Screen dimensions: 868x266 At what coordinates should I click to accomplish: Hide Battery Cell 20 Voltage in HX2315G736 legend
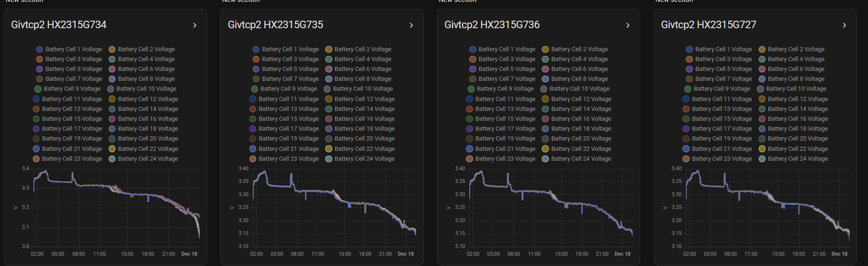click(x=577, y=139)
